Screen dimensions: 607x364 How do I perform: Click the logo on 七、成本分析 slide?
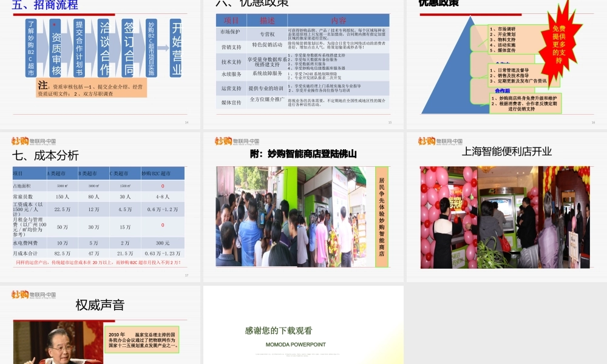tap(33, 141)
